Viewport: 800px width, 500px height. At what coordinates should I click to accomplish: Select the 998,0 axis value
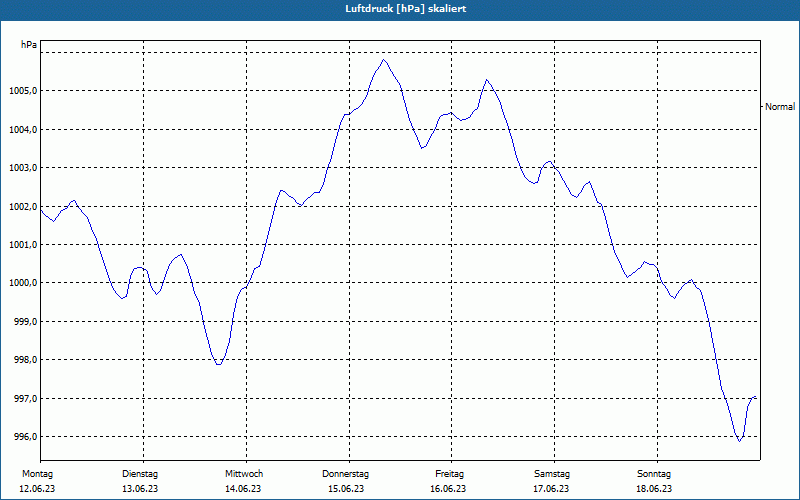25,360
